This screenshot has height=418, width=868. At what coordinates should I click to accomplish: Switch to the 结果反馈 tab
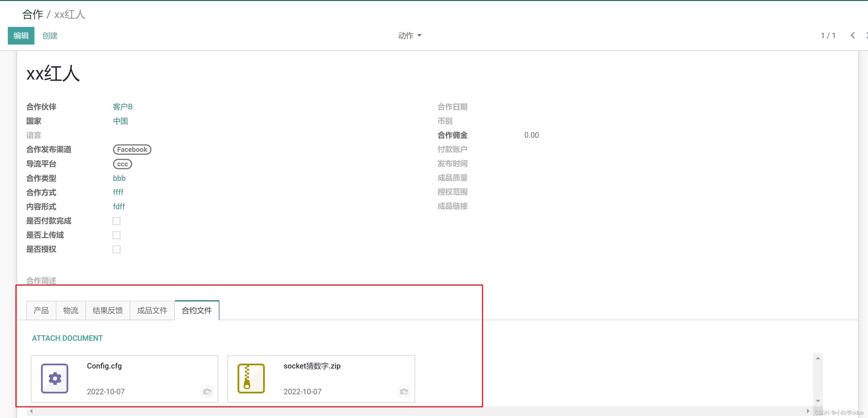pyautogui.click(x=108, y=310)
